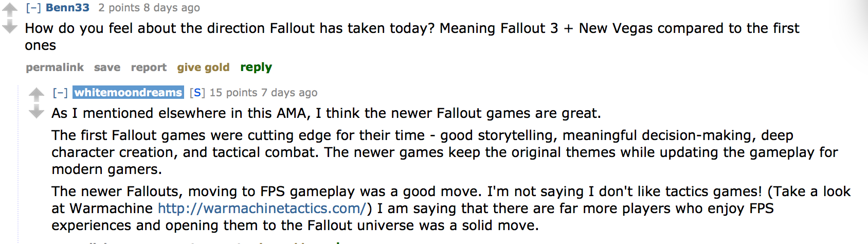Click the permalink under Benn33's comment
The width and height of the screenshot is (868, 244).
[55, 67]
